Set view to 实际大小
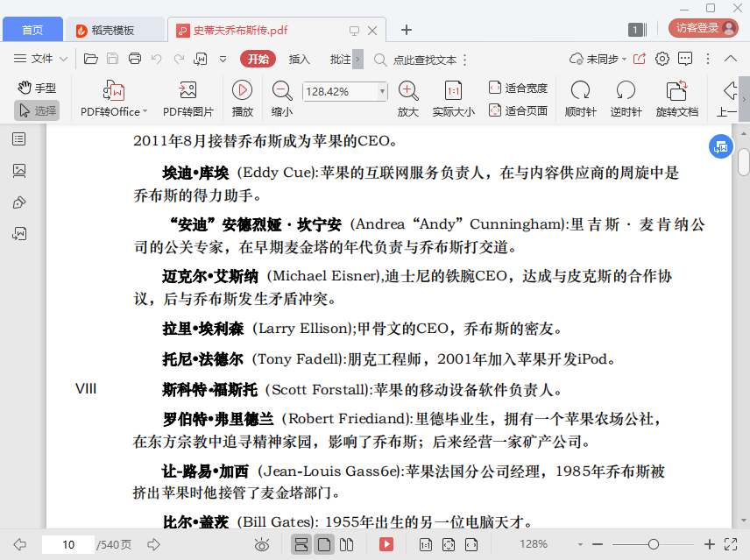 coord(454,98)
